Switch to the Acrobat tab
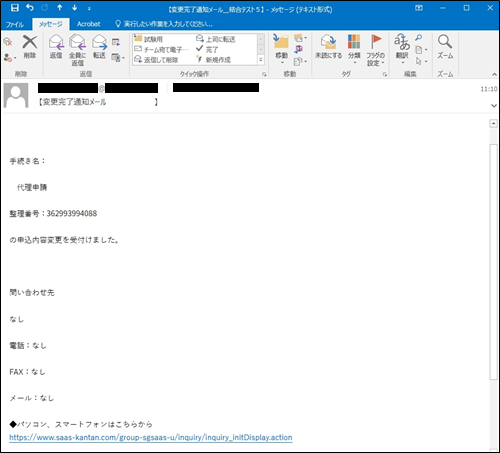The image size is (500, 453). click(88, 24)
